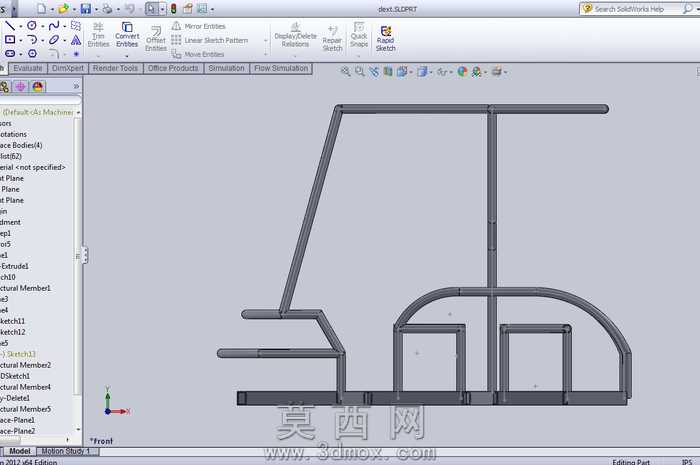This screenshot has width=700, height=465.
Task: Click the Apply Scene icon
Action: click(477, 71)
